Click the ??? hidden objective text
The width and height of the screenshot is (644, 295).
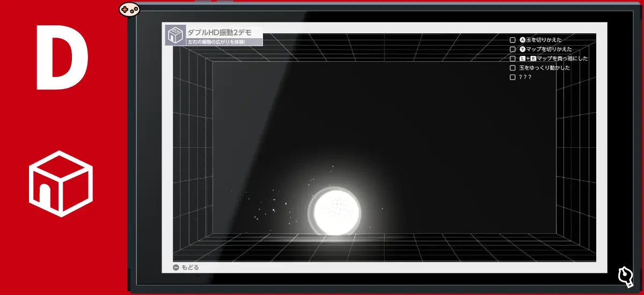[525, 77]
